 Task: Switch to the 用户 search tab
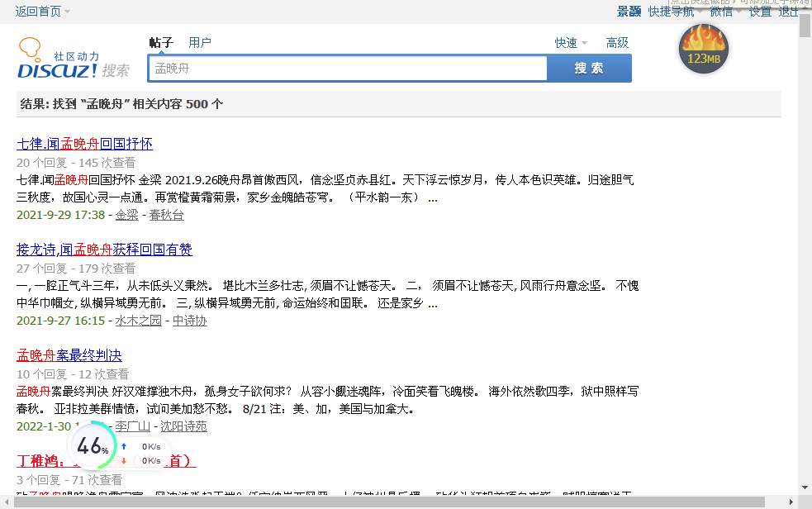pos(200,43)
